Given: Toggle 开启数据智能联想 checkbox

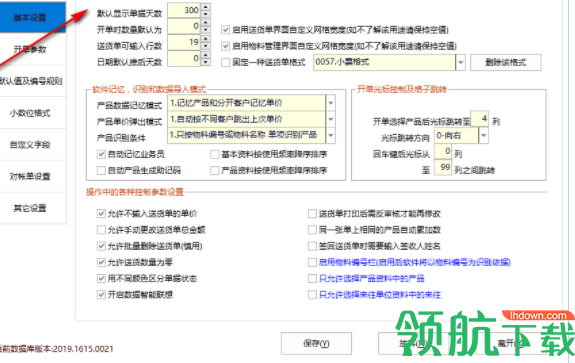Looking at the screenshot, I should click(x=101, y=294).
